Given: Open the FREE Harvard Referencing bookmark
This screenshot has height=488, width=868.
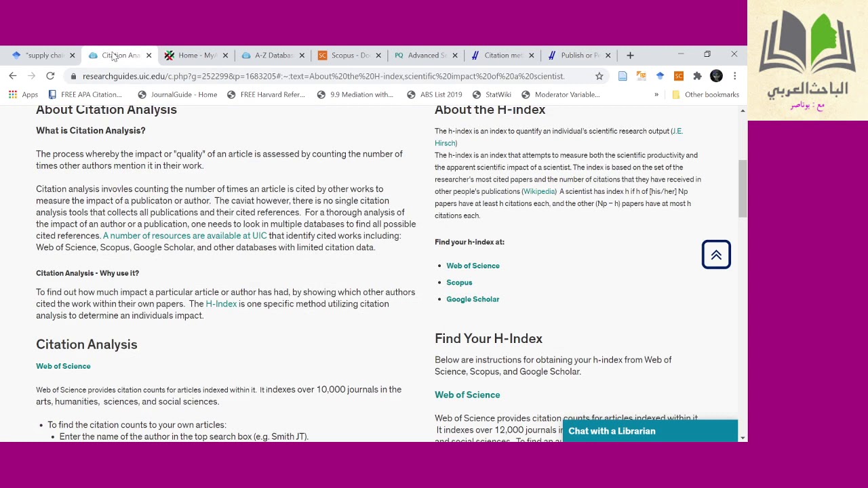Looking at the screenshot, I should coord(266,94).
